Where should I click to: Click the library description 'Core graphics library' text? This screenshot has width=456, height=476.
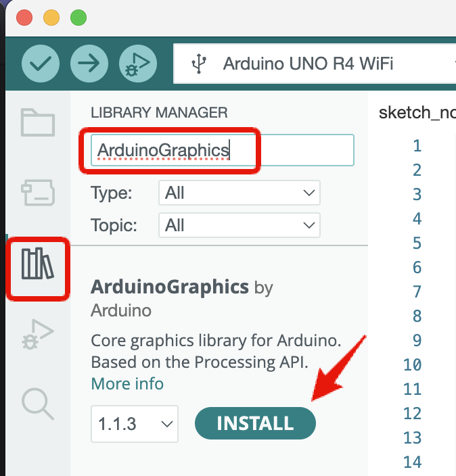(x=216, y=351)
